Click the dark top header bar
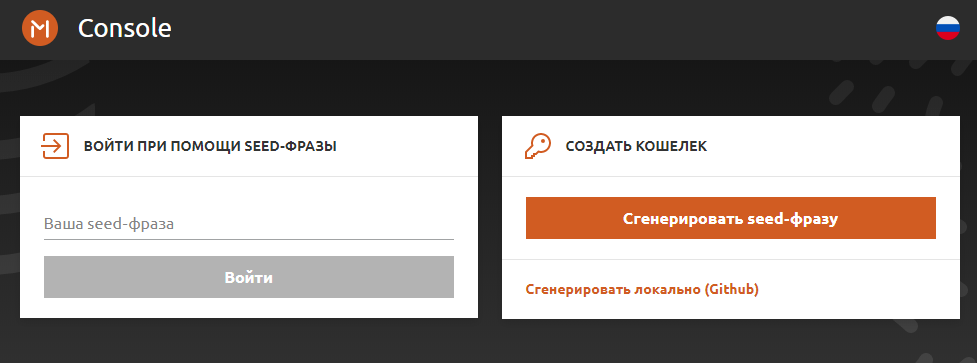The width and height of the screenshot is (977, 363). (x=498, y=30)
